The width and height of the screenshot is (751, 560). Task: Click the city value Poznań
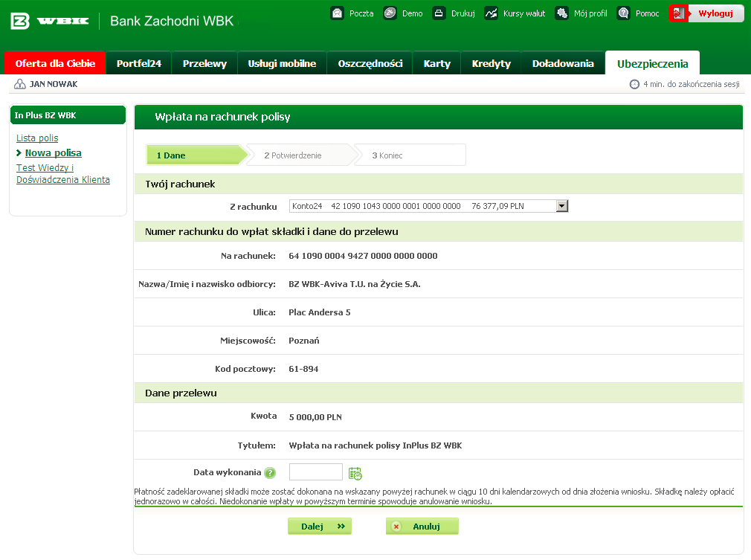(x=303, y=341)
